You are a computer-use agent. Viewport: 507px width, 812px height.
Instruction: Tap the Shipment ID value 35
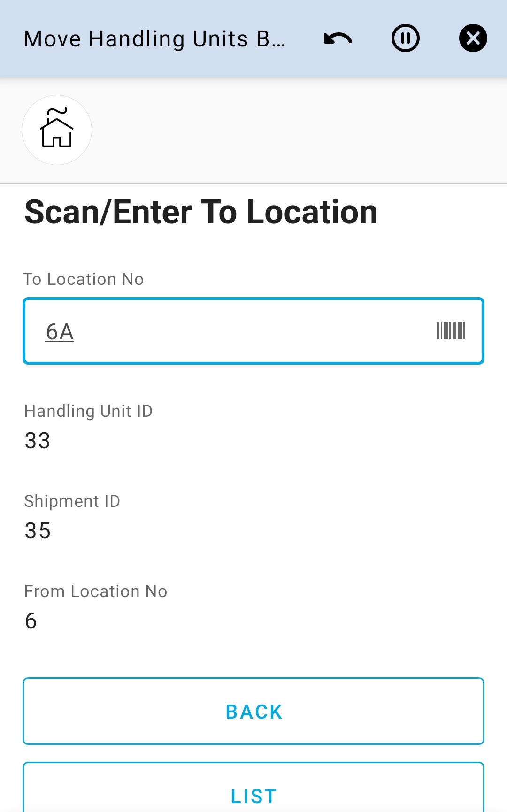(x=38, y=531)
